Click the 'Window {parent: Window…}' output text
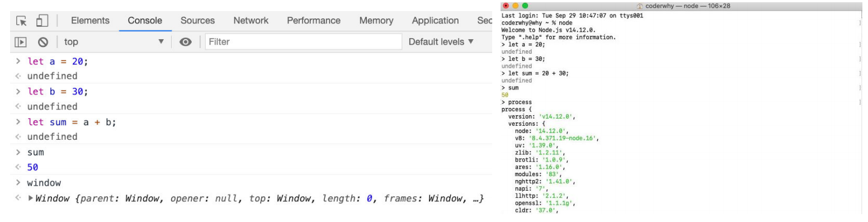Image resolution: width=868 pixels, height=222 pixels. click(260, 199)
